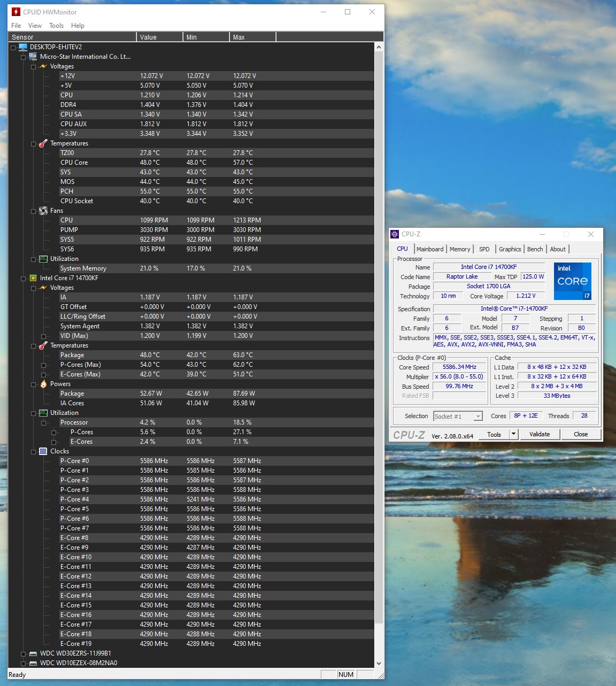Click the Micro-Star motherboard icon
The image size is (616, 686).
[x=33, y=57]
